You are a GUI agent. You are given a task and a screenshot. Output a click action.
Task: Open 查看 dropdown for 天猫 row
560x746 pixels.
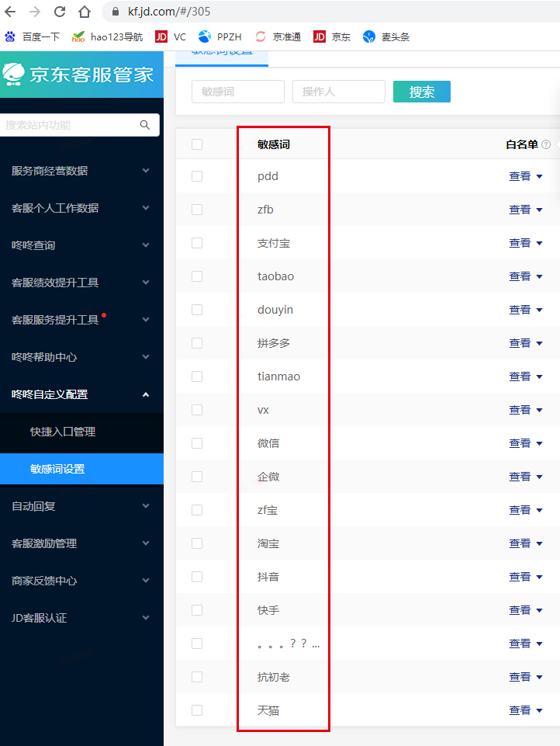525,710
